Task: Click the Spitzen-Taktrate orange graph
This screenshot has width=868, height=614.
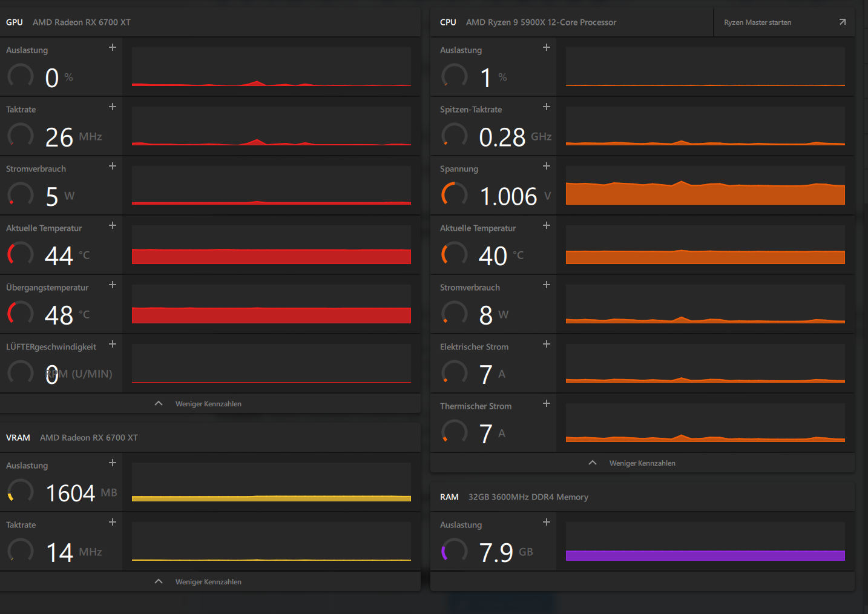Action: coord(705,126)
